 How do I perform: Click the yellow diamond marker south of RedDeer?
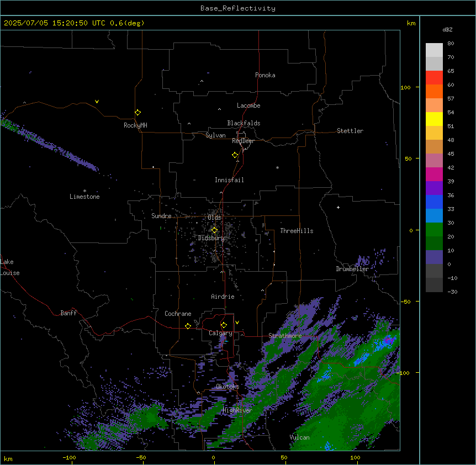[235, 155]
